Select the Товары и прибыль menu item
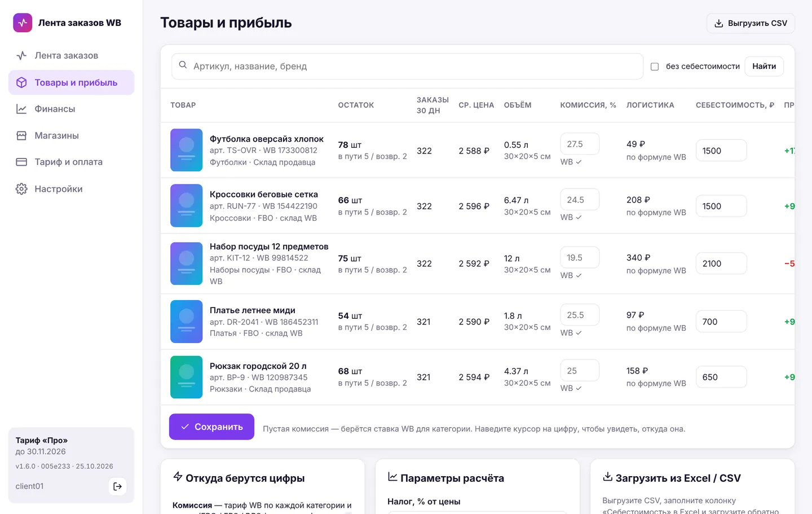The width and height of the screenshot is (812, 514). (71, 82)
